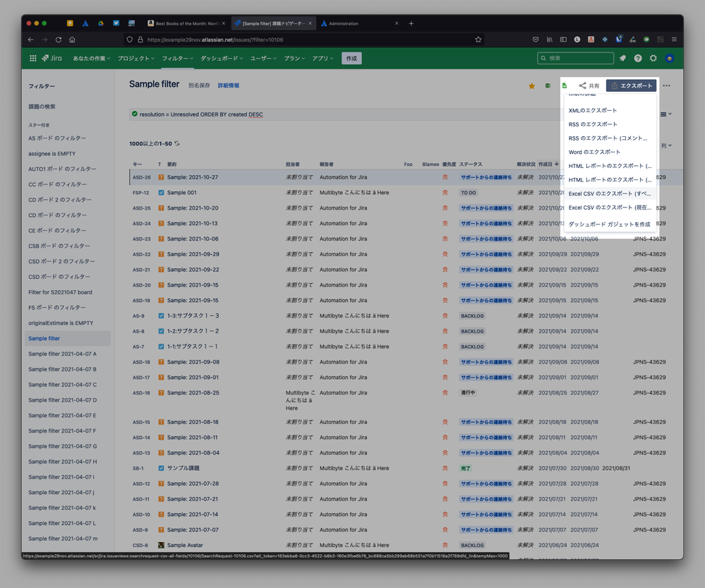Click the エクスポート button
This screenshot has width=705, height=588.
pyautogui.click(x=632, y=85)
